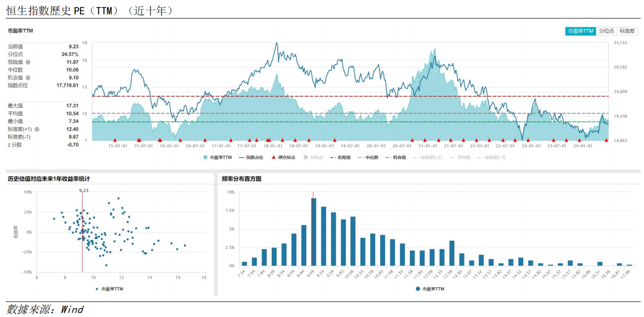This screenshot has width=644, height=317.
Task: Click the 危险值 value 11.97
Action: (x=73, y=62)
